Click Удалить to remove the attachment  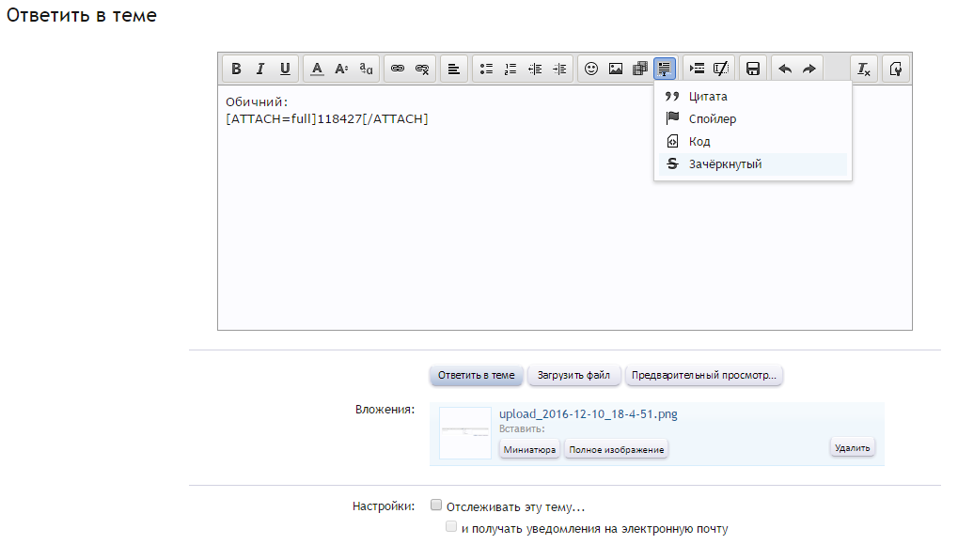pos(853,447)
